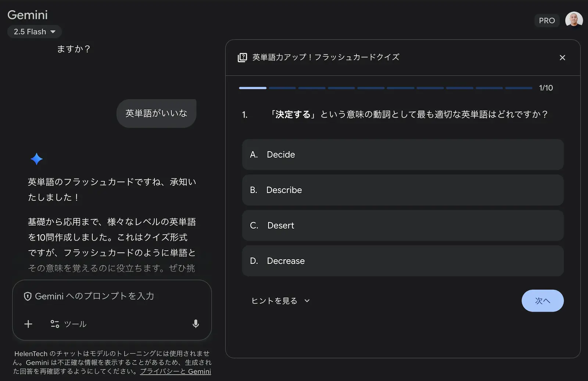Expand the ヒントを見る hint section
Screen dimensions: 588x381
[x=280, y=301]
